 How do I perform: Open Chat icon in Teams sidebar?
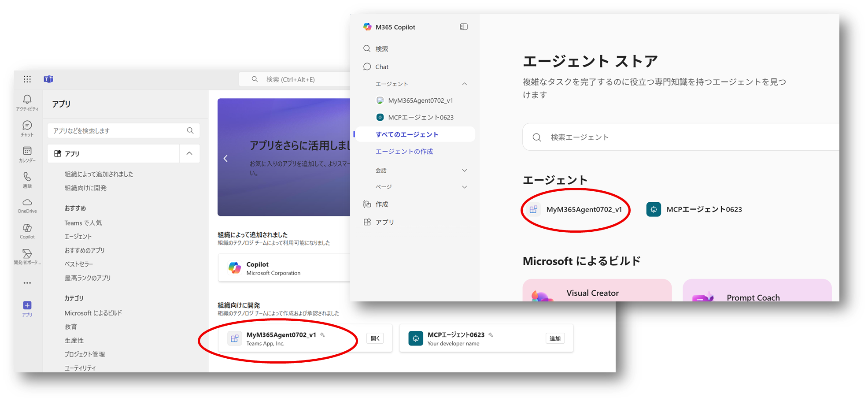pos(27,129)
